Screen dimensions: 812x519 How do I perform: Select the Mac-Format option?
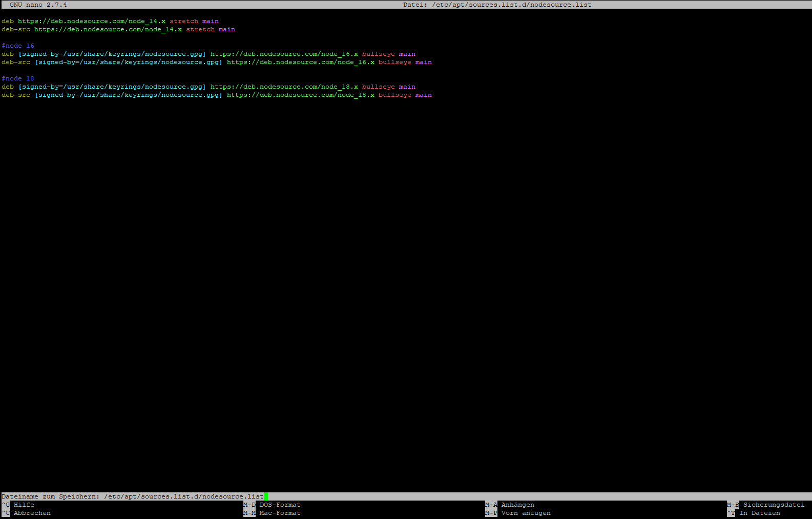(x=280, y=513)
